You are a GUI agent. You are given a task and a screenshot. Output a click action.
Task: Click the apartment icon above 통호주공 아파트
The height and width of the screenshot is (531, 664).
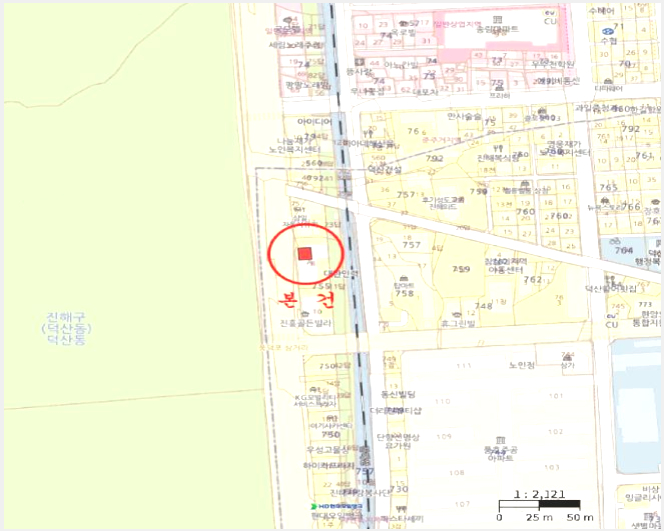pyautogui.click(x=501, y=440)
